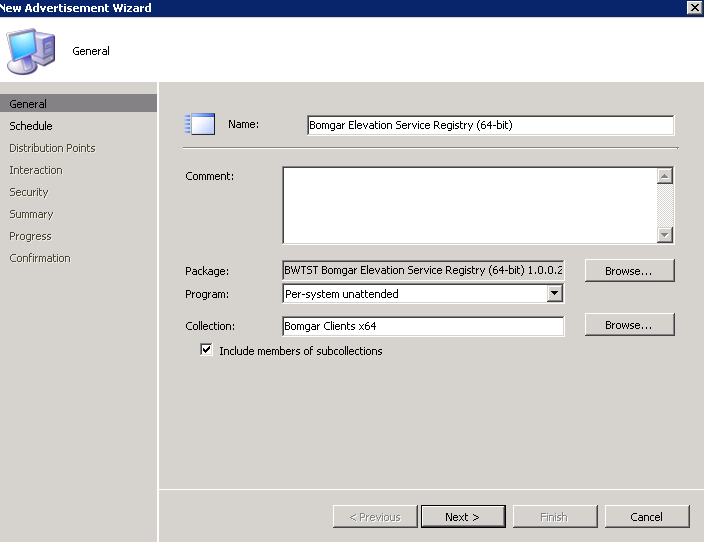Go to the Schedule step

pyautogui.click(x=31, y=126)
